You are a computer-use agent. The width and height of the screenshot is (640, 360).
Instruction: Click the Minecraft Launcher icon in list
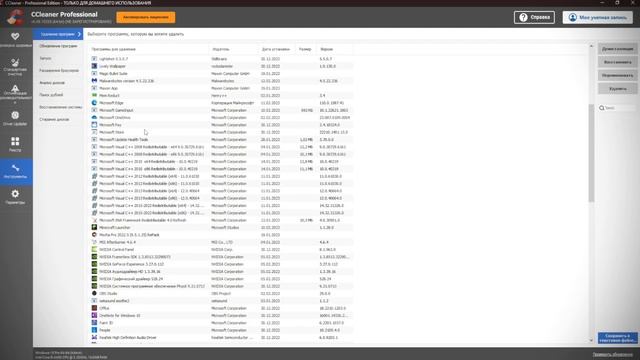pos(94,227)
